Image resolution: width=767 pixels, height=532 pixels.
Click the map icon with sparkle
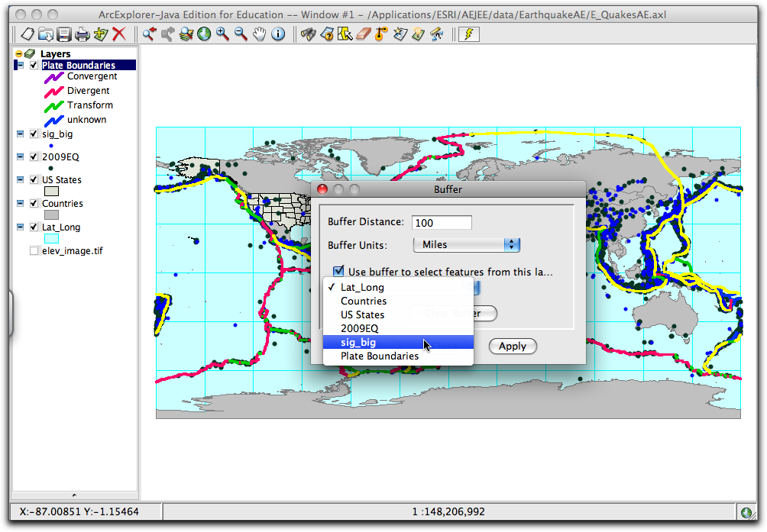coord(400,34)
